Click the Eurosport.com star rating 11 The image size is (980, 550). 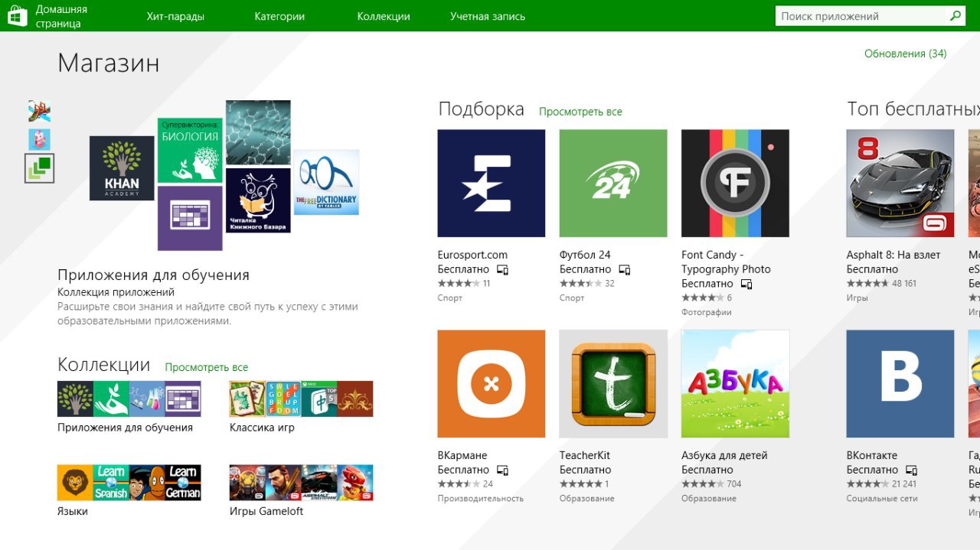[464, 283]
